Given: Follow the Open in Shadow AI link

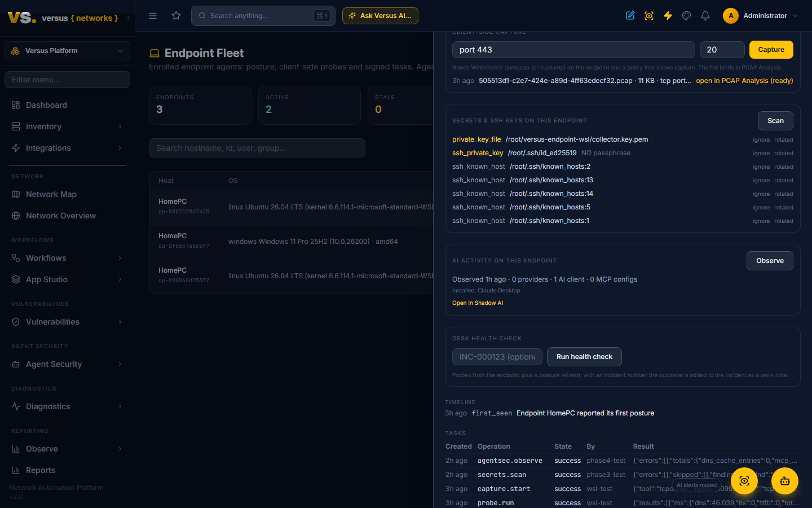Looking at the screenshot, I should coord(478,303).
